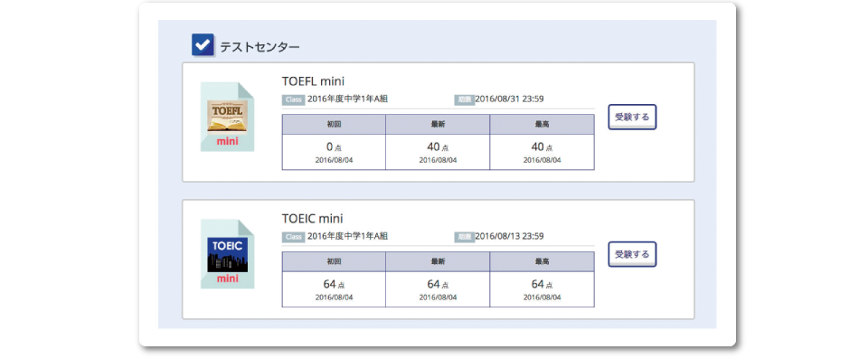
Task: Click the TOEFL mini title
Action: [x=313, y=81]
